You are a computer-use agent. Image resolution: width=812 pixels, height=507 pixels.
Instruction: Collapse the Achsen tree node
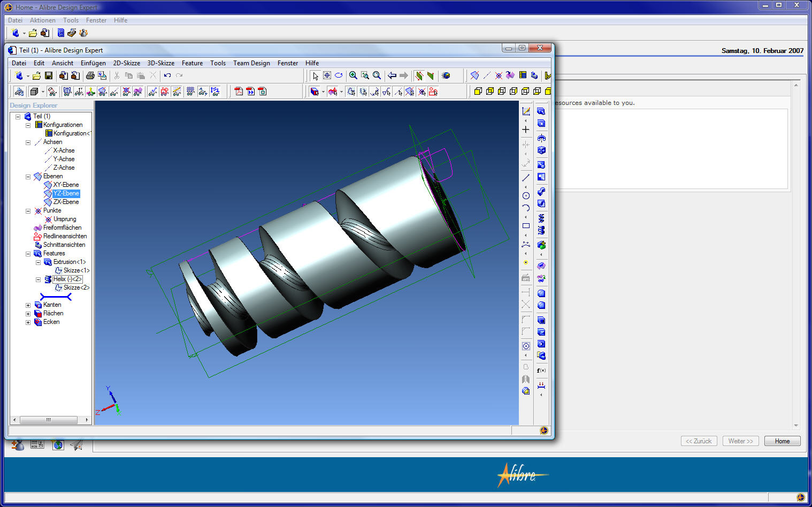coord(28,142)
